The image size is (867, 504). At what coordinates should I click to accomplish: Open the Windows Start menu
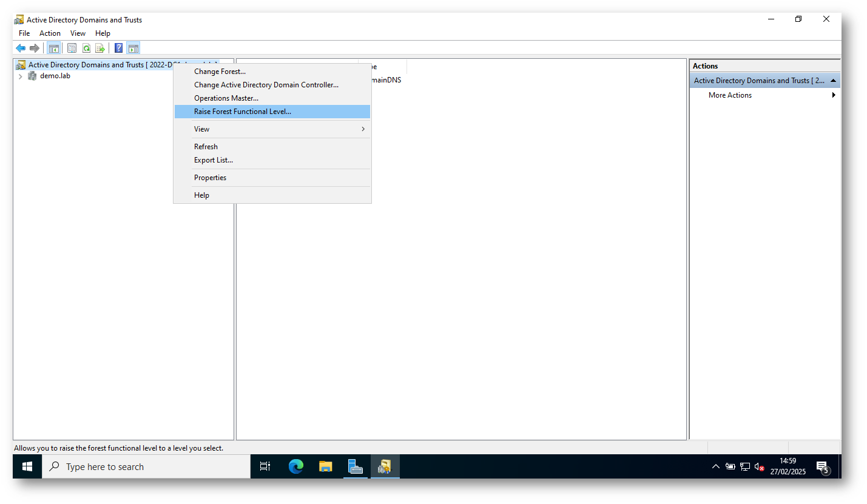tap(27, 466)
